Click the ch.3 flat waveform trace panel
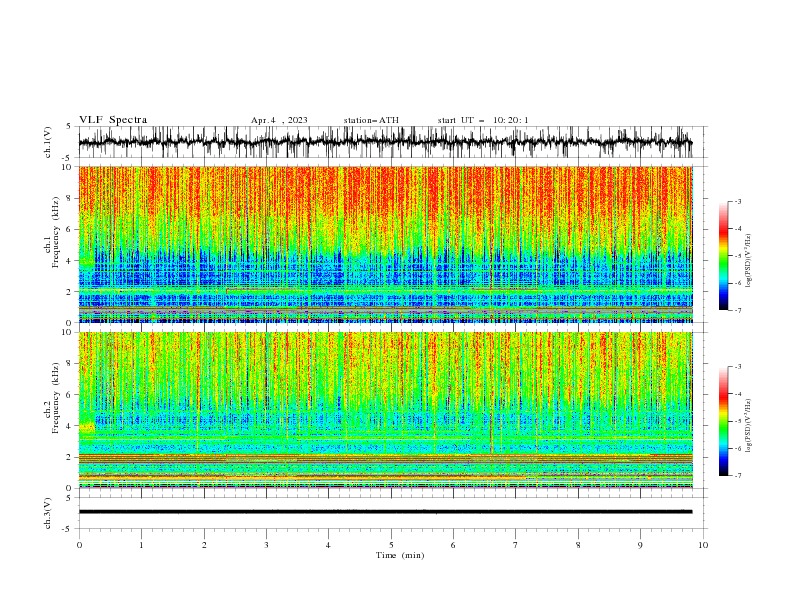 (392, 513)
